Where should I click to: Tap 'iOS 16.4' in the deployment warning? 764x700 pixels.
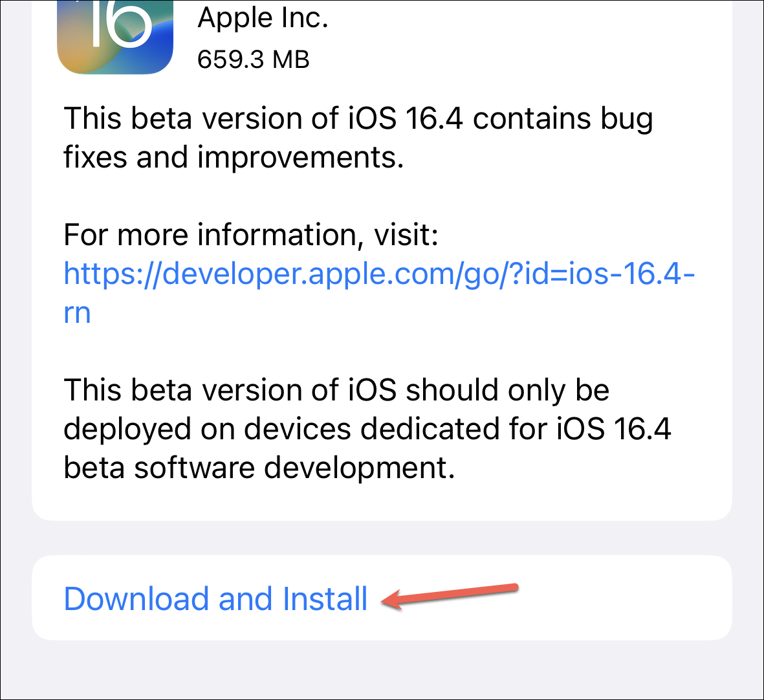pos(613,429)
